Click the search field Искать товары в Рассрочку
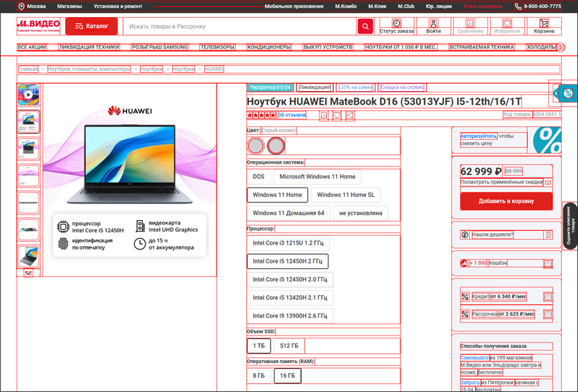This screenshot has width=578, height=392. coord(240,26)
